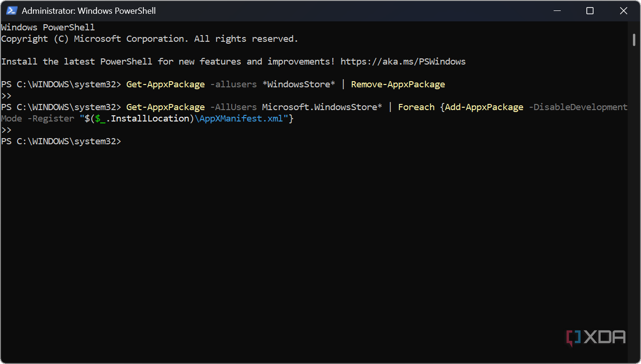This screenshot has height=364, width=641.
Task: Click the Add-AppxPackage cmdlet text
Action: (484, 107)
